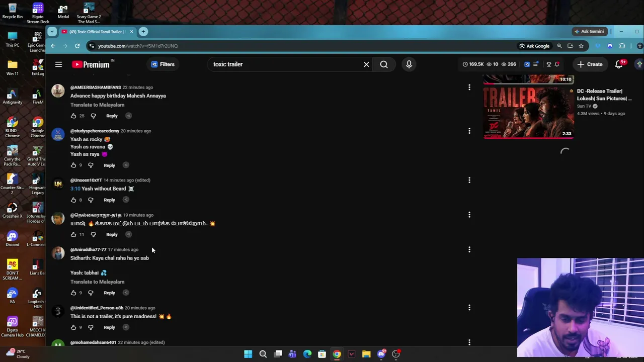Screen dimensions: 644x362
Task: Open the 'DC -Release Trailer| Lokesh' video title
Action: tap(604, 95)
